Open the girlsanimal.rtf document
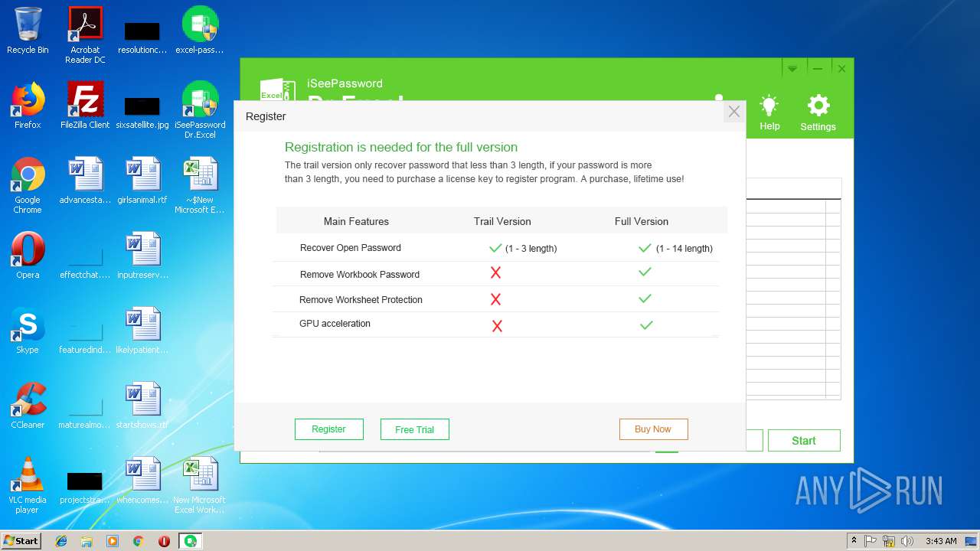 pyautogui.click(x=142, y=181)
